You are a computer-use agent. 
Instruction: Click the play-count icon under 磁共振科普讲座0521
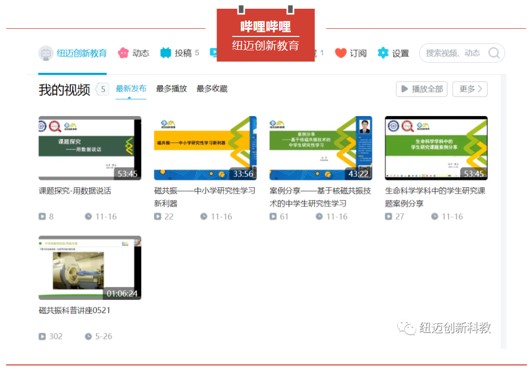(42, 336)
